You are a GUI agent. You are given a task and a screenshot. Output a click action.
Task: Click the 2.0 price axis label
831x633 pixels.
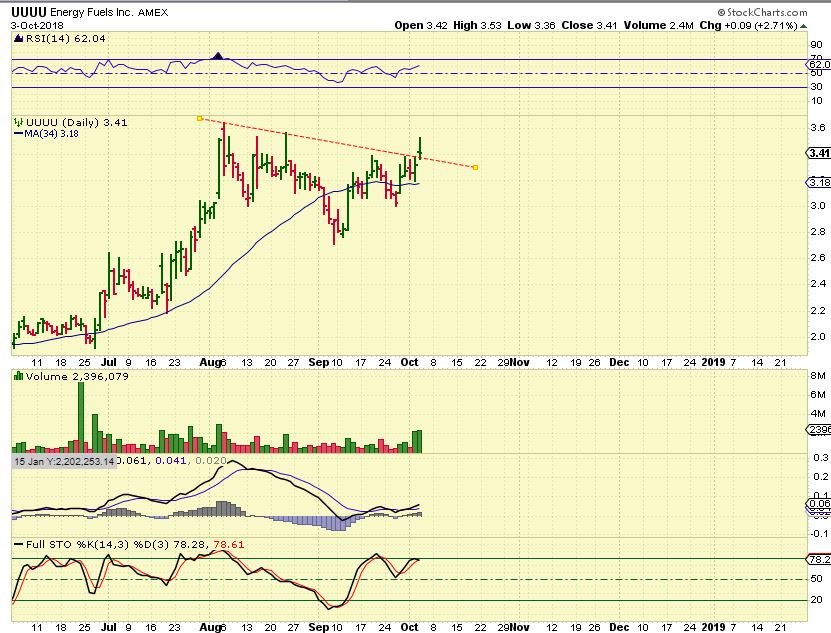tap(818, 337)
